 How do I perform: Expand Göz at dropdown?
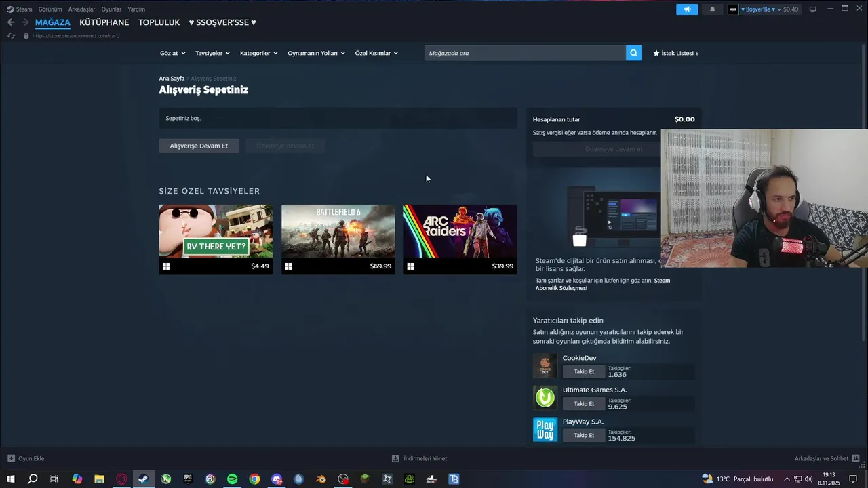pyautogui.click(x=172, y=53)
